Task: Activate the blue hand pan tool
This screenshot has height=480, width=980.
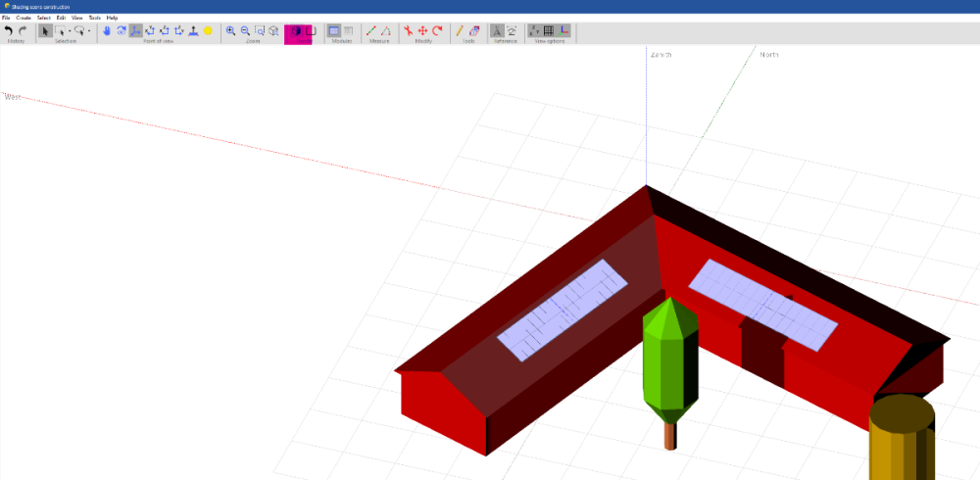Action: 107,31
